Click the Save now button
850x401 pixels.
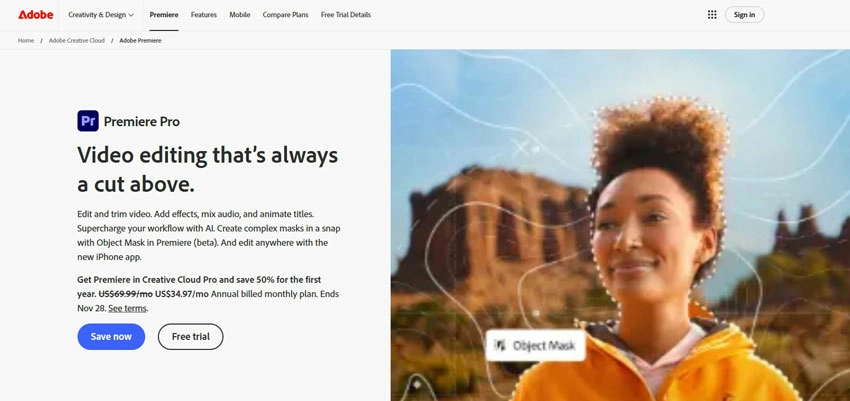click(111, 337)
